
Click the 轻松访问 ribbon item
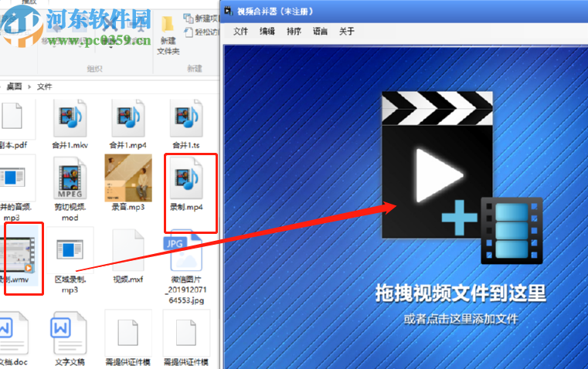tap(202, 32)
